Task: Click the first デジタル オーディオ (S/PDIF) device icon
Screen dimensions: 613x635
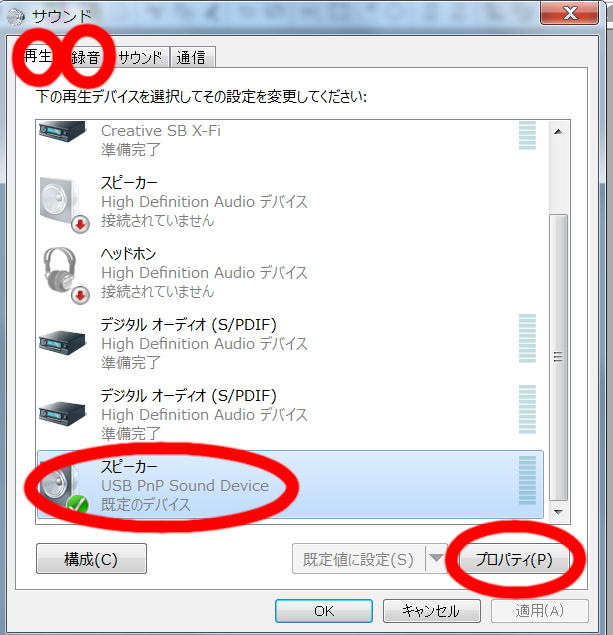Action: click(62, 343)
